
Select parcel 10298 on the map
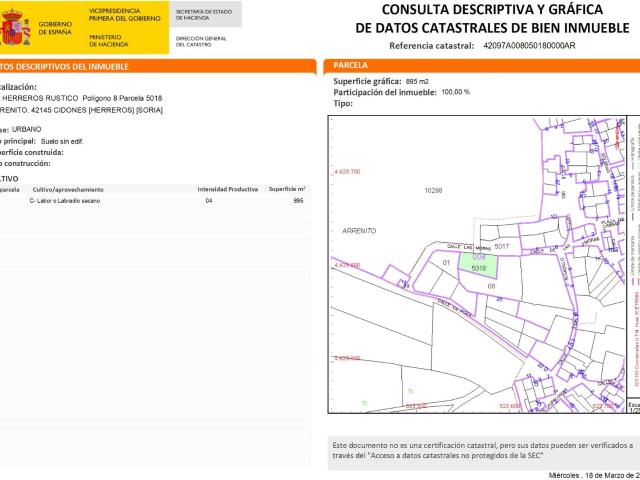(x=433, y=191)
